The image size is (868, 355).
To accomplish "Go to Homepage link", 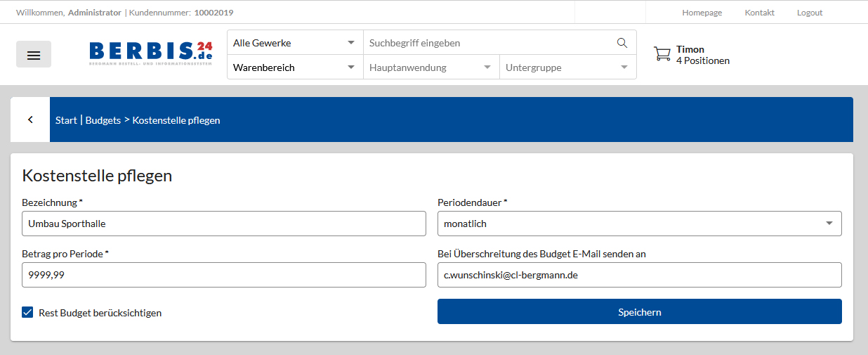I will click(702, 13).
